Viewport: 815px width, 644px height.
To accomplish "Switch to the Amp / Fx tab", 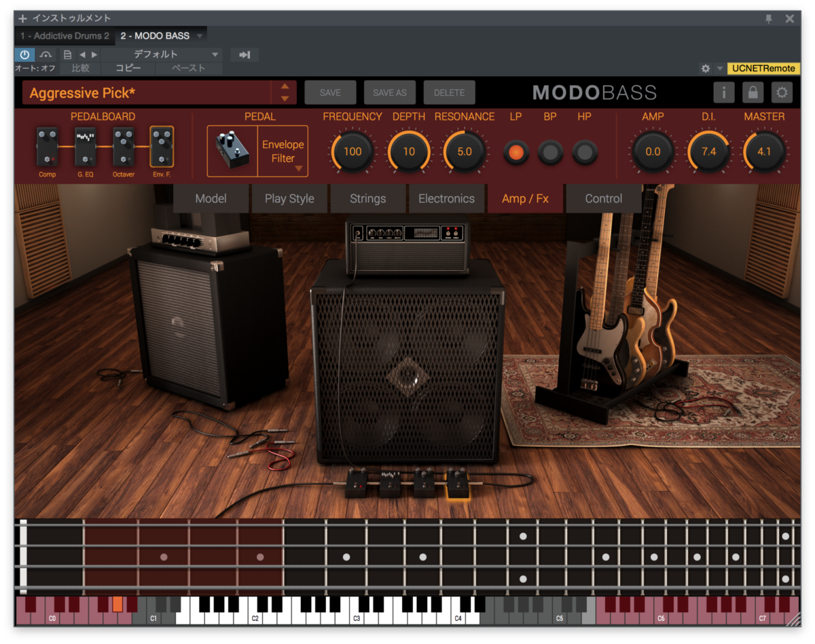I will [x=525, y=198].
